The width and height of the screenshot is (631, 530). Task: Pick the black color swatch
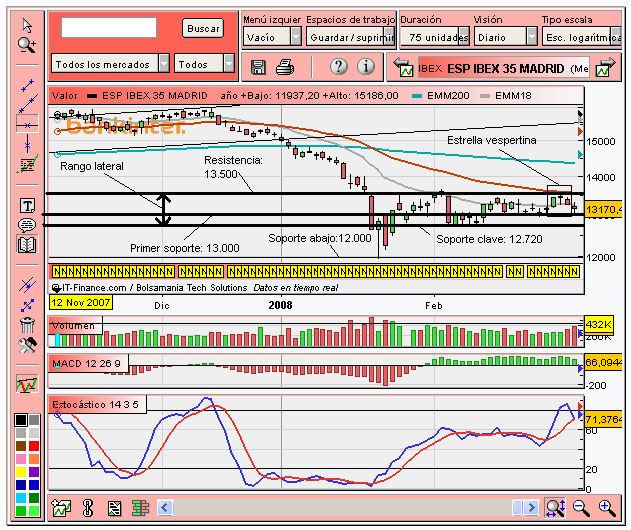[21, 420]
